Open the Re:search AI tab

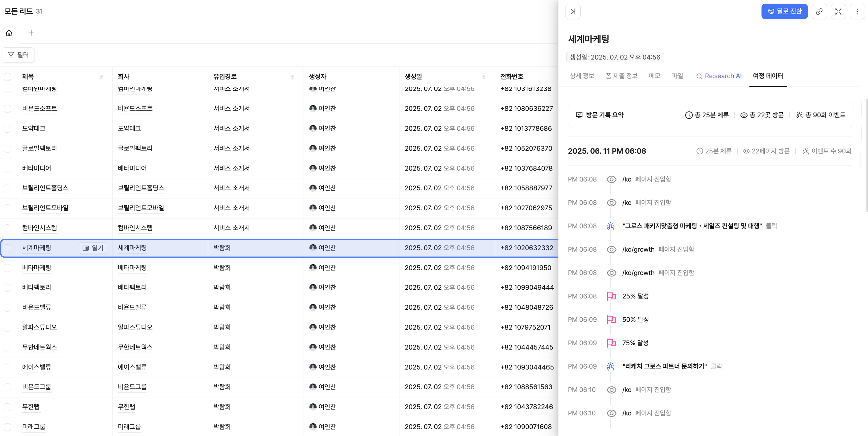coord(719,76)
